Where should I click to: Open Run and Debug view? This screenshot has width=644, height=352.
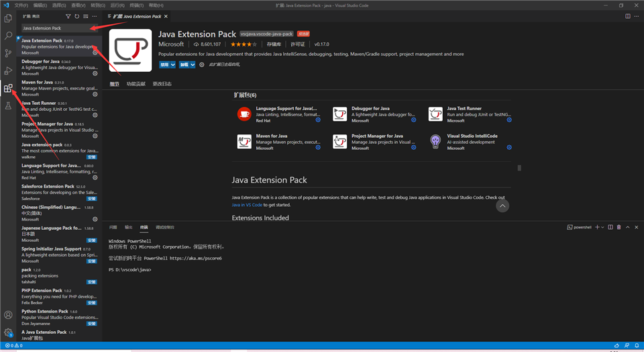point(8,71)
